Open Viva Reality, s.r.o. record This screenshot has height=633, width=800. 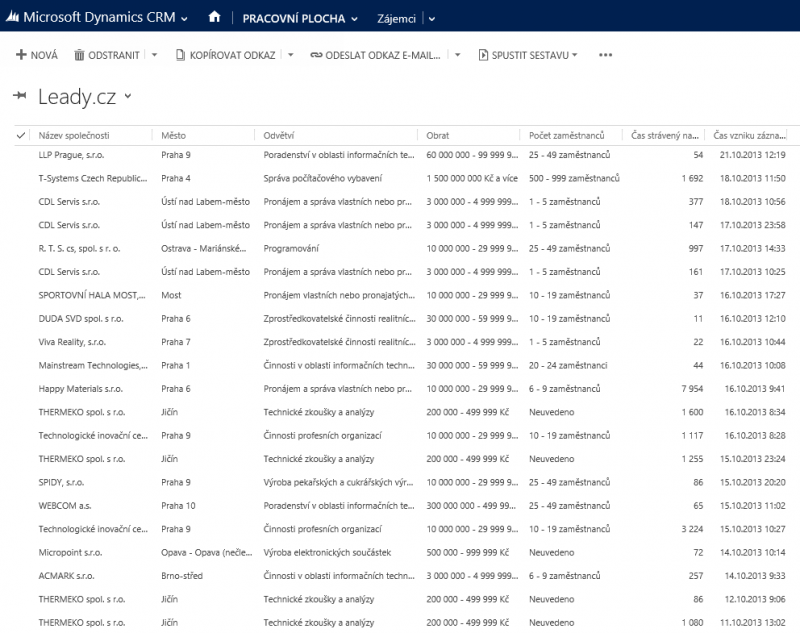72,342
